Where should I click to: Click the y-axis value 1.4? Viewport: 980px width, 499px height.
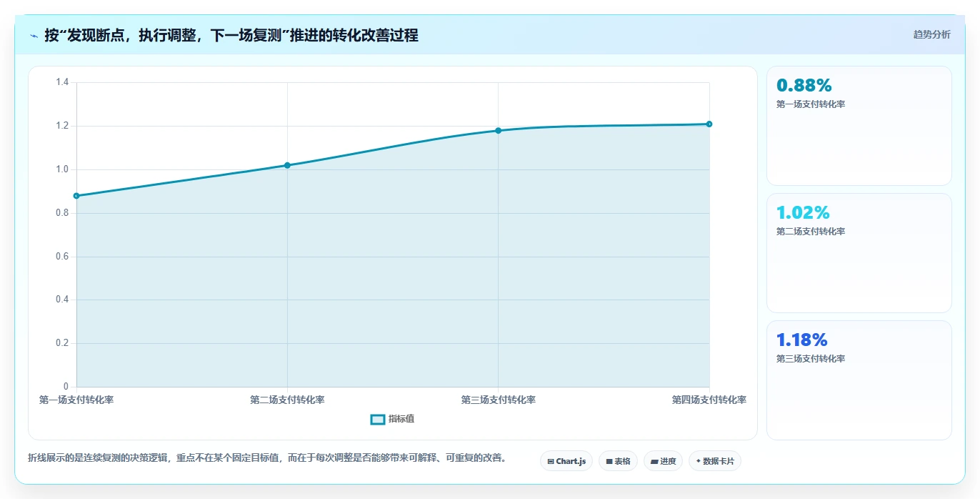pyautogui.click(x=62, y=82)
